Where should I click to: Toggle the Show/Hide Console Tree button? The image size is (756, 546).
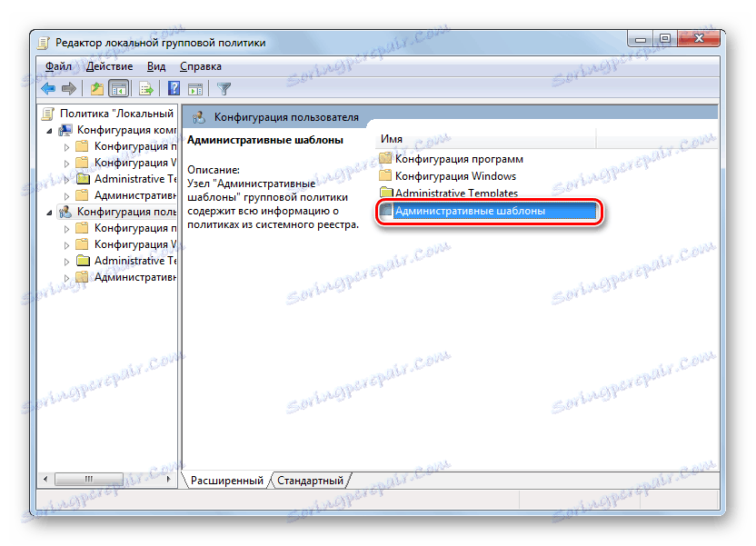coord(119,88)
